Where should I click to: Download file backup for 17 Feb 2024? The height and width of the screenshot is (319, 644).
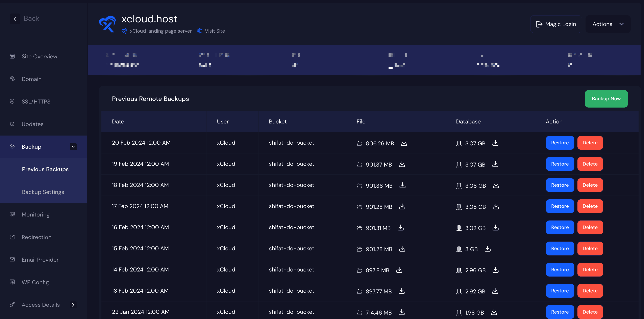402,206
